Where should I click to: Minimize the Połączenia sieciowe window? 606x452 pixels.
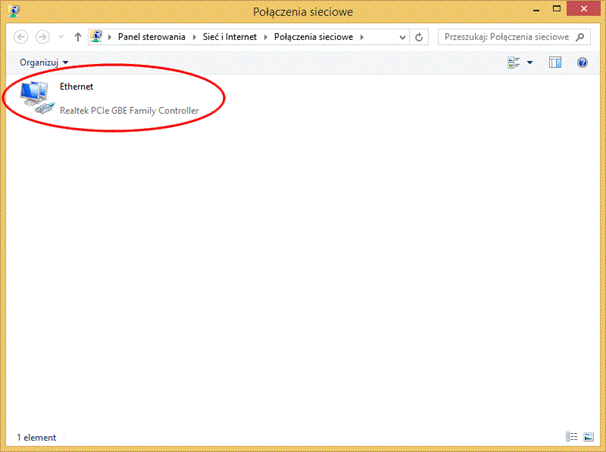(x=536, y=10)
